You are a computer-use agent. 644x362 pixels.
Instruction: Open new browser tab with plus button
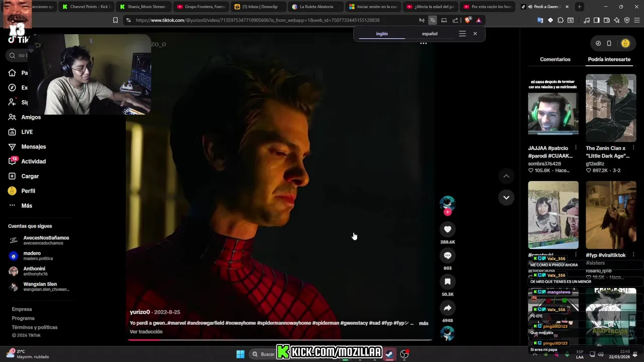(x=580, y=7)
